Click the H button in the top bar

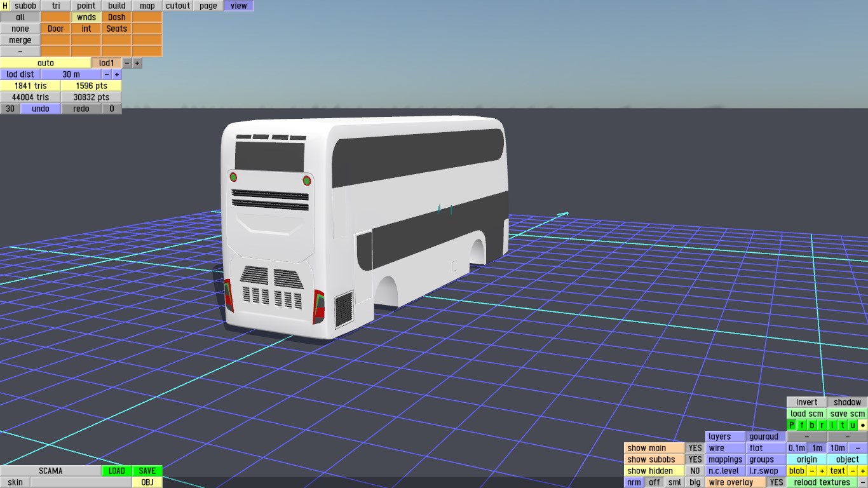[5, 6]
